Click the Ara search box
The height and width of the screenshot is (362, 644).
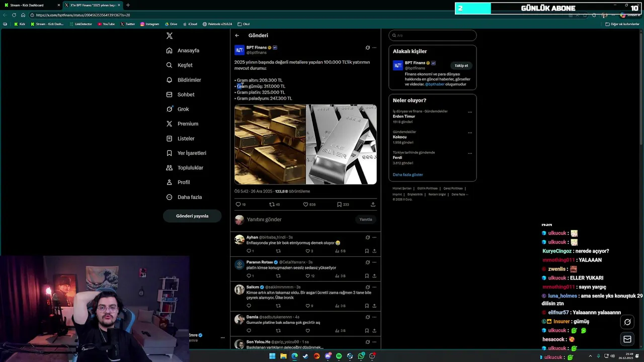pyautogui.click(x=433, y=36)
